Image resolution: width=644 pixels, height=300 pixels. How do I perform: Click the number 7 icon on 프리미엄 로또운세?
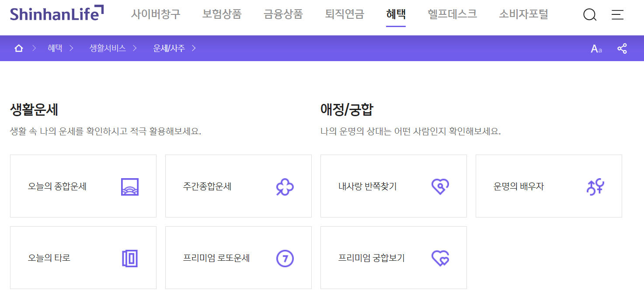[285, 258]
